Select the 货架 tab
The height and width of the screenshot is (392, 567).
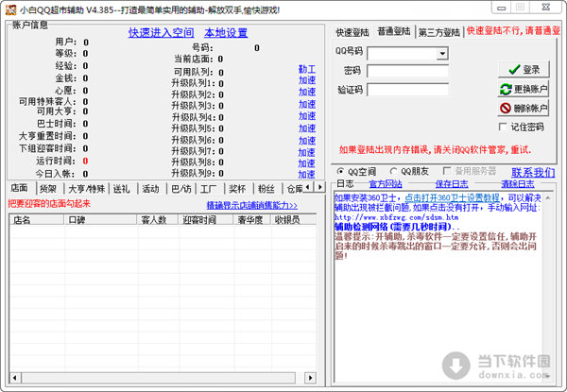tap(48, 189)
